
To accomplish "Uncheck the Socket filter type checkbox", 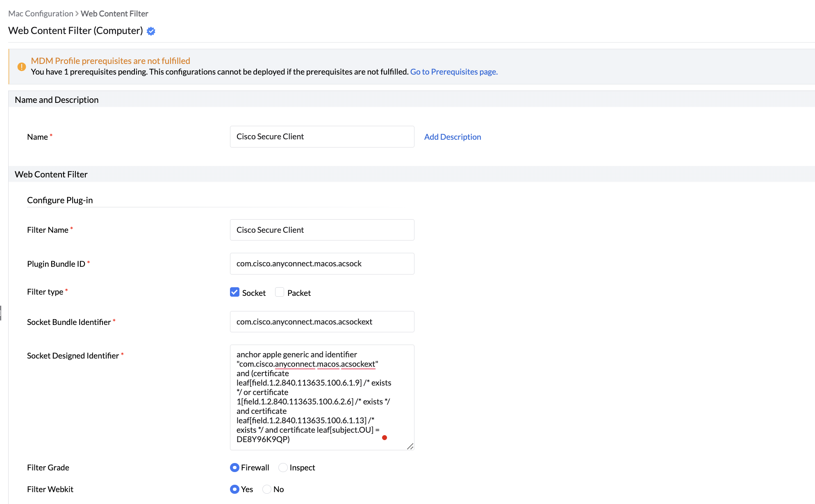I will click(x=234, y=292).
